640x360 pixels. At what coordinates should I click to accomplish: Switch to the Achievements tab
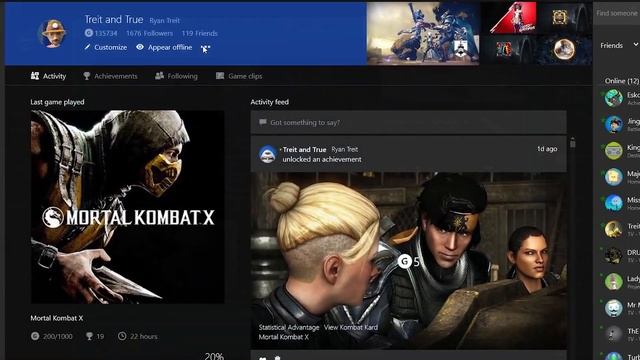(x=110, y=76)
